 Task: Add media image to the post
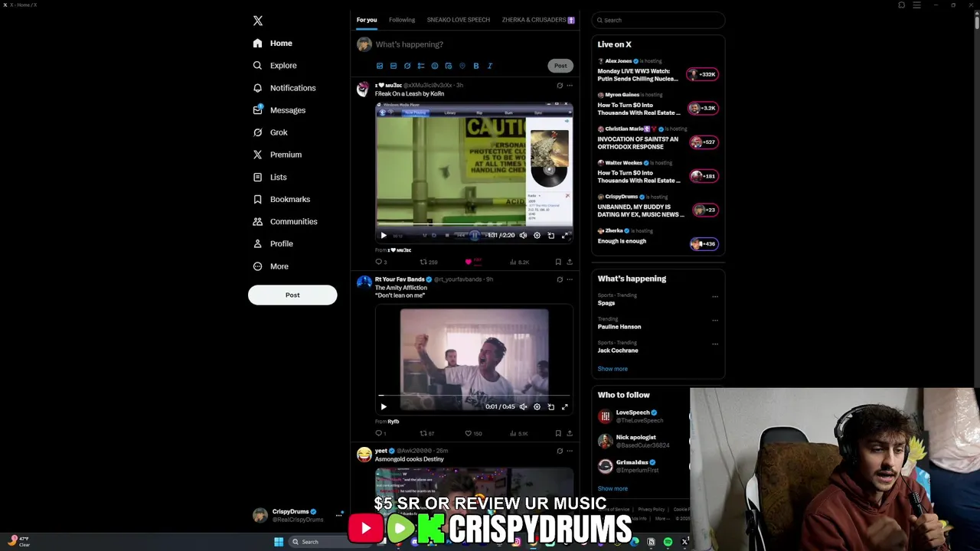380,66
